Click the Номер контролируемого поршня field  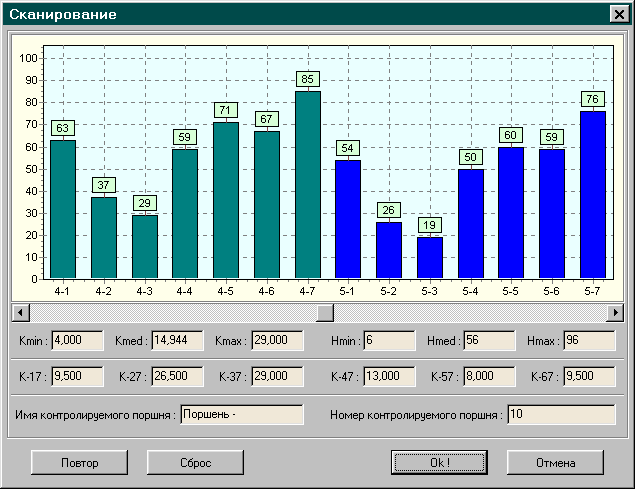point(560,414)
